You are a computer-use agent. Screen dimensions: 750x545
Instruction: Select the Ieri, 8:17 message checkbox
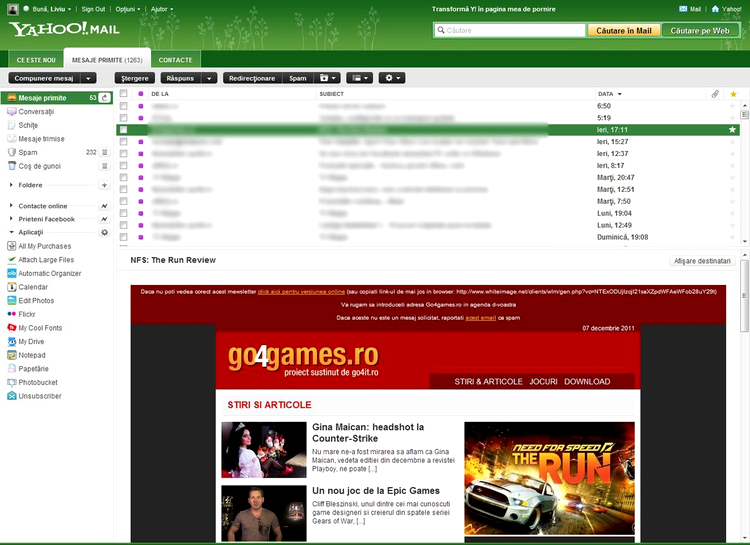click(123, 166)
